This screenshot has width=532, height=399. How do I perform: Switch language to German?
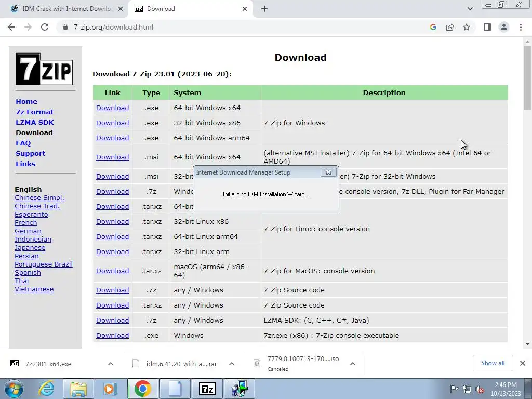[x=28, y=231]
